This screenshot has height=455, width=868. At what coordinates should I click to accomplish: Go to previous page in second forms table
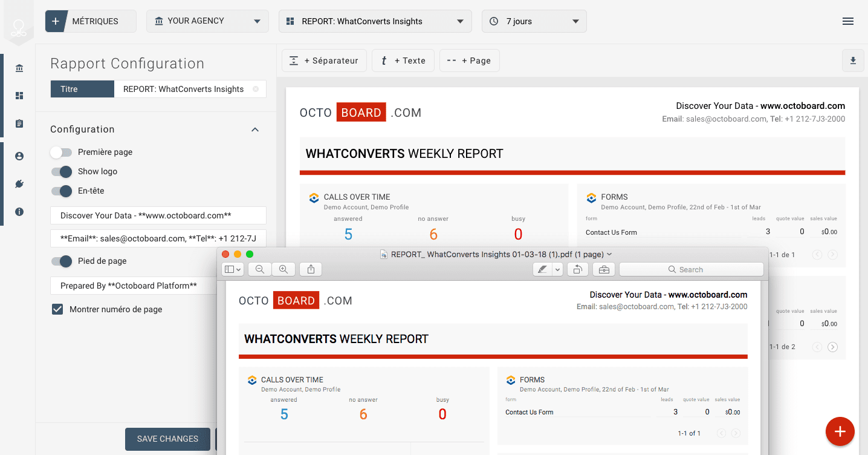click(x=817, y=347)
